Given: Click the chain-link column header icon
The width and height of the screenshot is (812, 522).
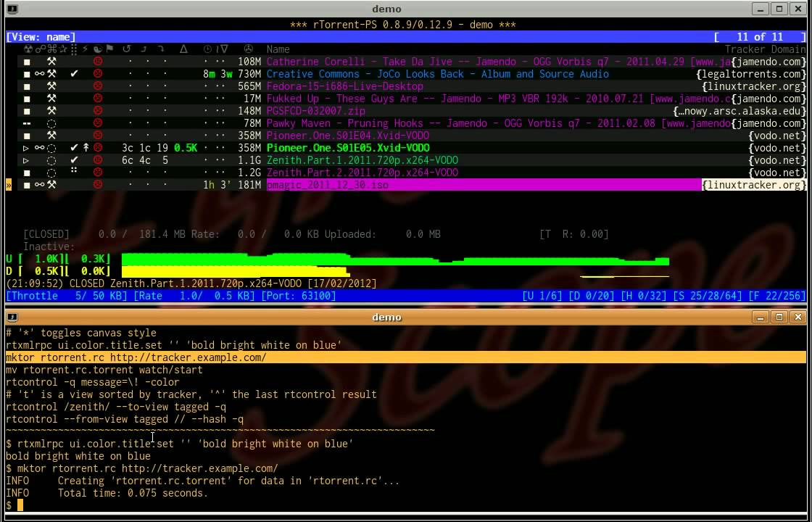Looking at the screenshot, I should [39, 49].
